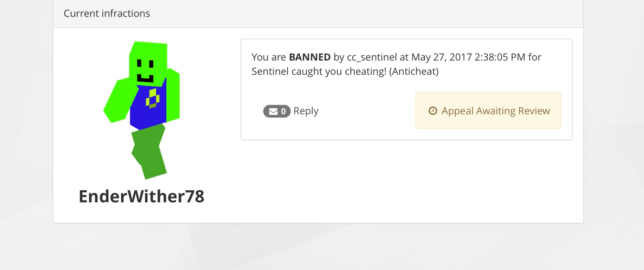The height and width of the screenshot is (270, 644).
Task: Click the cc_sentinel staff name
Action: pyautogui.click(x=372, y=57)
